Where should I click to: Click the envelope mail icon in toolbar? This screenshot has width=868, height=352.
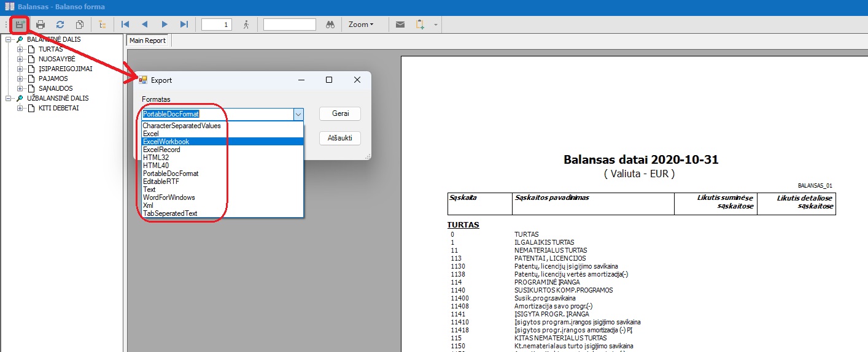400,25
